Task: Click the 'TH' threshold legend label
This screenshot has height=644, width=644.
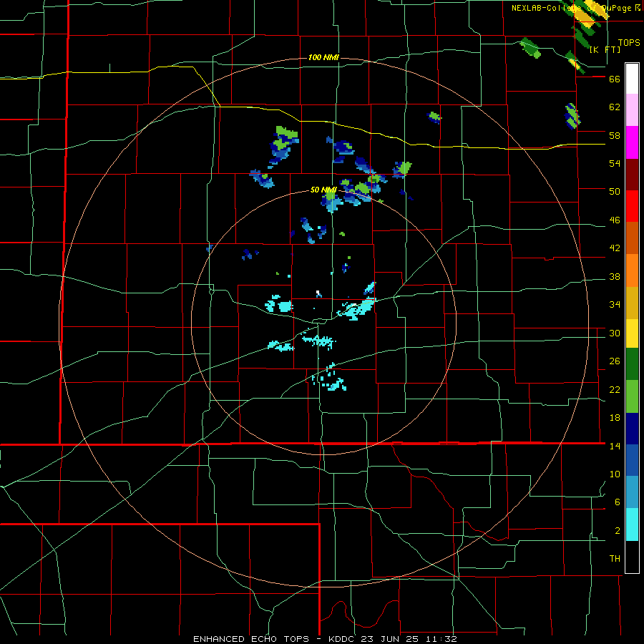Action: click(x=615, y=559)
